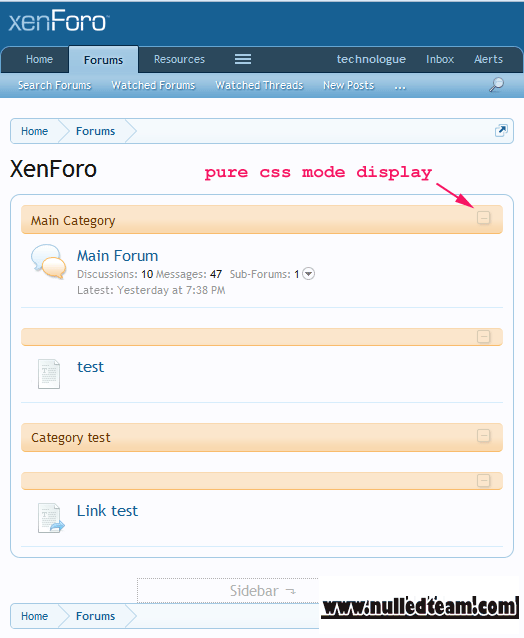This screenshot has width=524, height=638.
Task: Open the Inbox menu
Action: coord(440,59)
